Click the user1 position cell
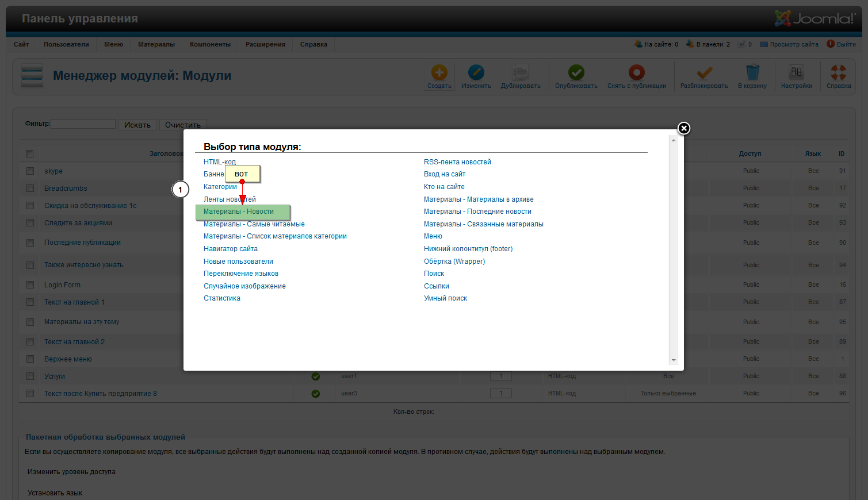This screenshot has height=500, width=868. pos(349,376)
